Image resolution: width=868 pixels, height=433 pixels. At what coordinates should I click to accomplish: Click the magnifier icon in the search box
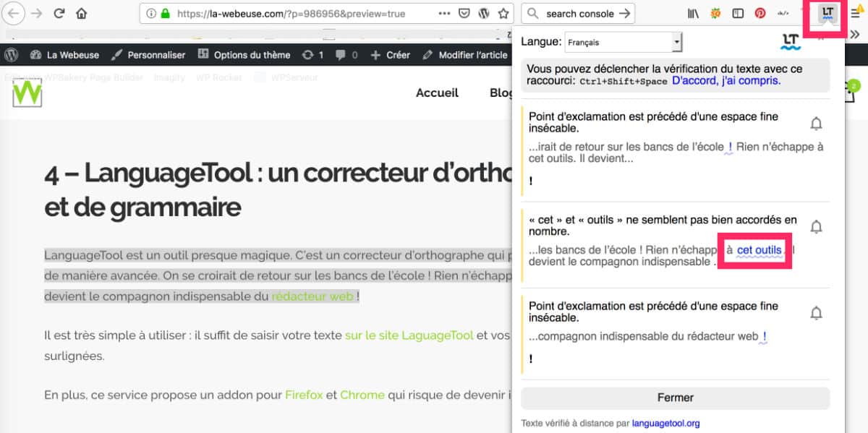533,13
